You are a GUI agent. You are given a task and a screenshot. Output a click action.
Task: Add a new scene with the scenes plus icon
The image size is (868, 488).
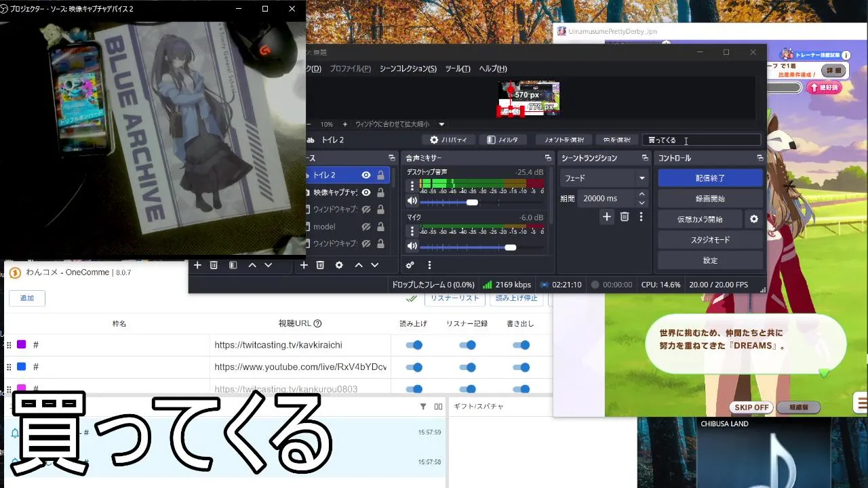coord(197,265)
